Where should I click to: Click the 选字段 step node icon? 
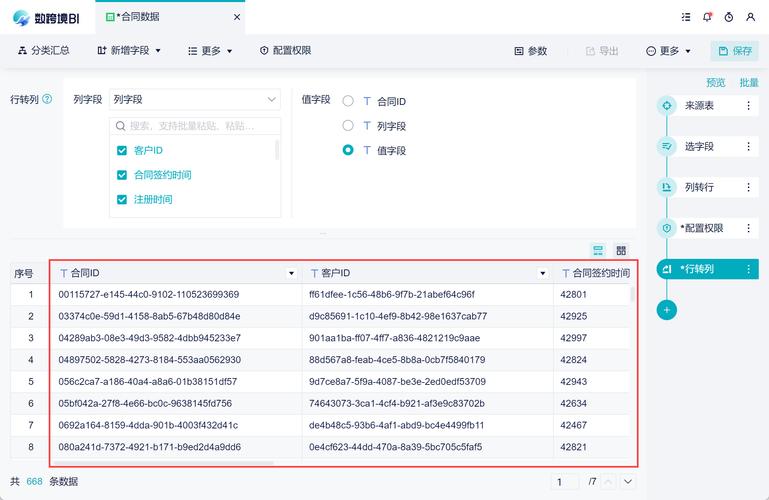tap(666, 146)
